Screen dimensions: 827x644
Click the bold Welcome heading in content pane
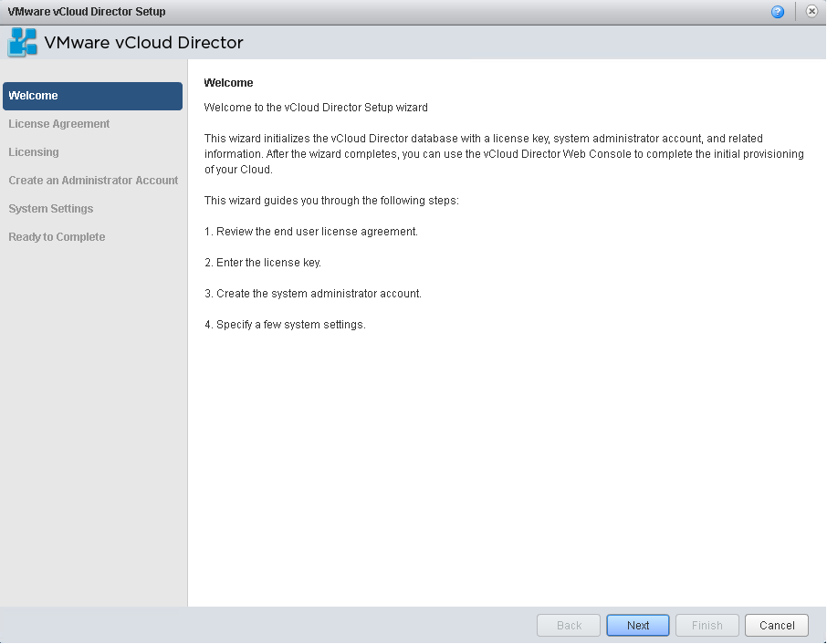(x=228, y=83)
